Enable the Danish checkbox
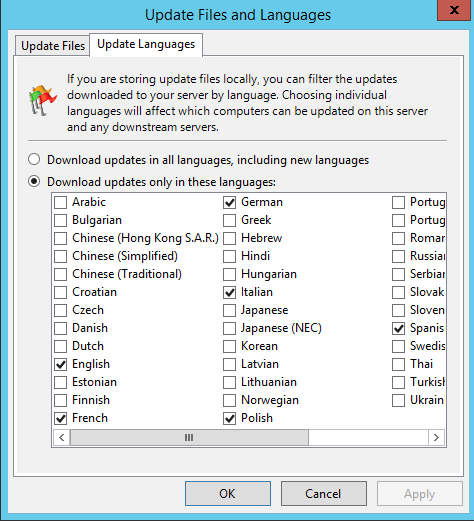Viewport: 474px width, 521px height. click(x=61, y=328)
